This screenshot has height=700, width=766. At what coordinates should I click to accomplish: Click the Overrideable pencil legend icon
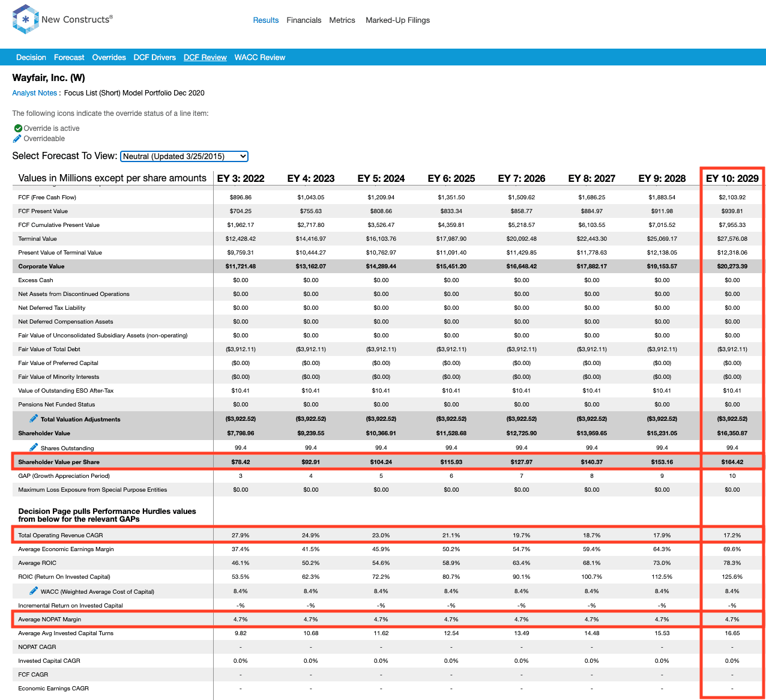17,139
